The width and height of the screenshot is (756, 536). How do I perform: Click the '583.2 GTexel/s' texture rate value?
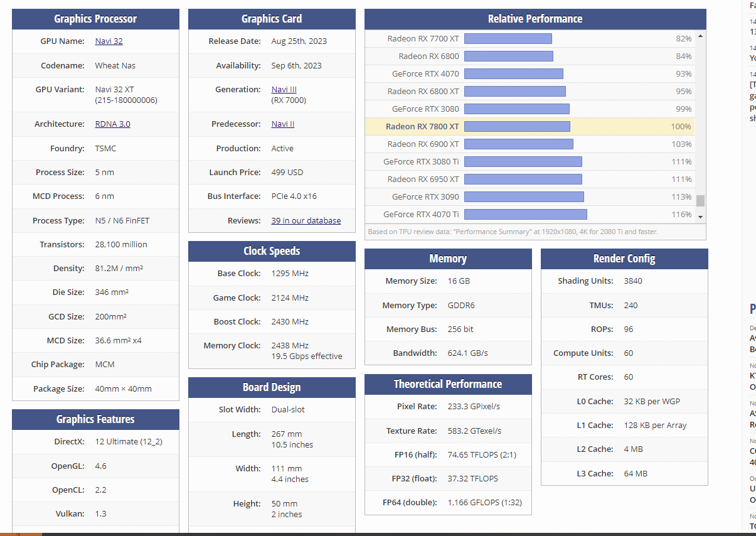(x=474, y=431)
